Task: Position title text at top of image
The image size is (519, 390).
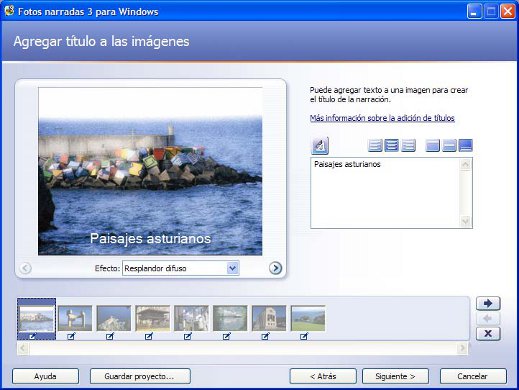Action: [433, 146]
